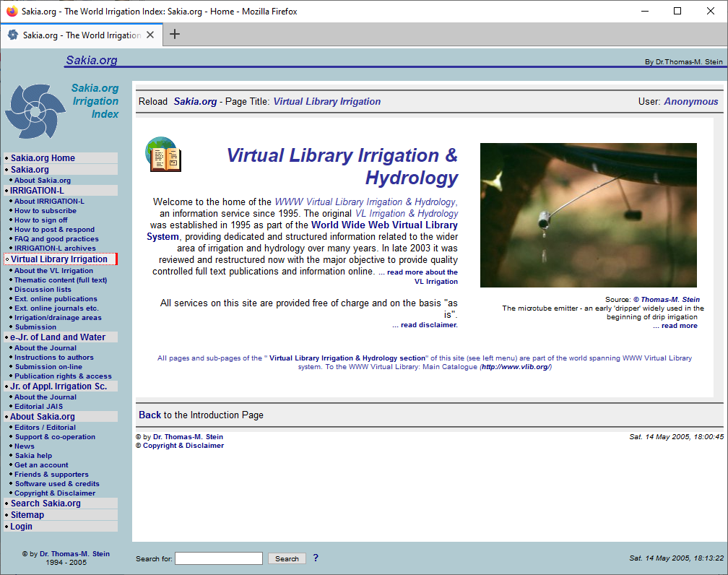Click in the Search for text field
Image resolution: width=728 pixels, height=575 pixels.
pos(219,558)
